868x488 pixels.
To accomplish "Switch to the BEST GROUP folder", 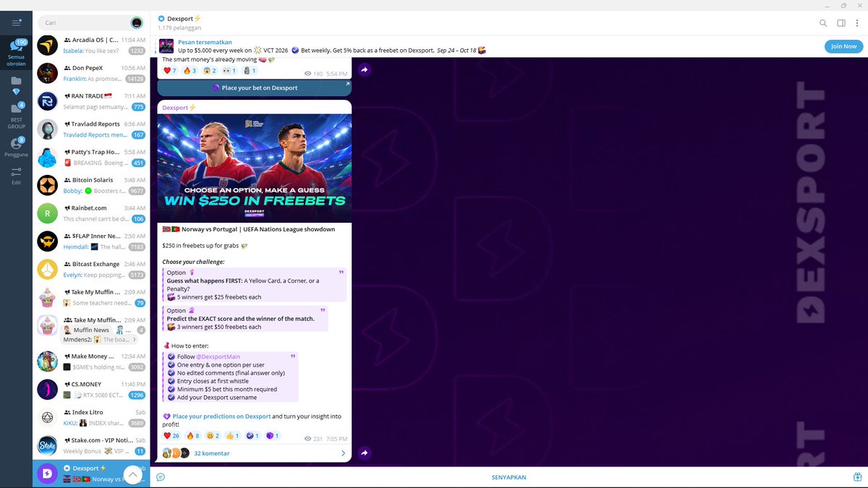I will [x=16, y=116].
